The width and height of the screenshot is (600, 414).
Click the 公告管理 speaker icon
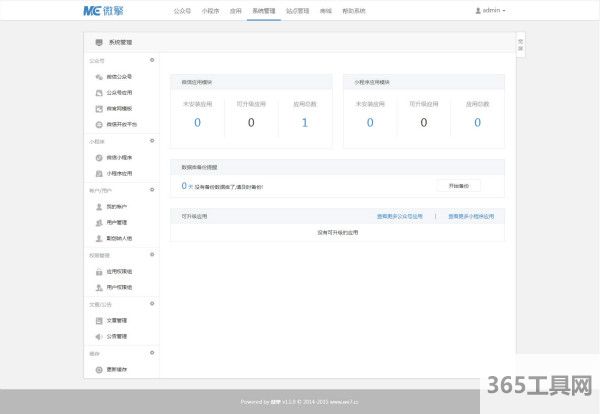98,336
